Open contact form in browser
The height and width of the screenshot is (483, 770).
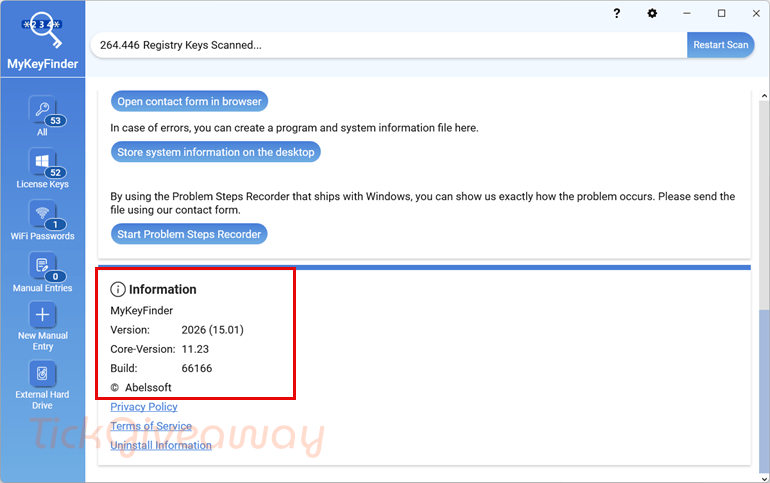189,102
